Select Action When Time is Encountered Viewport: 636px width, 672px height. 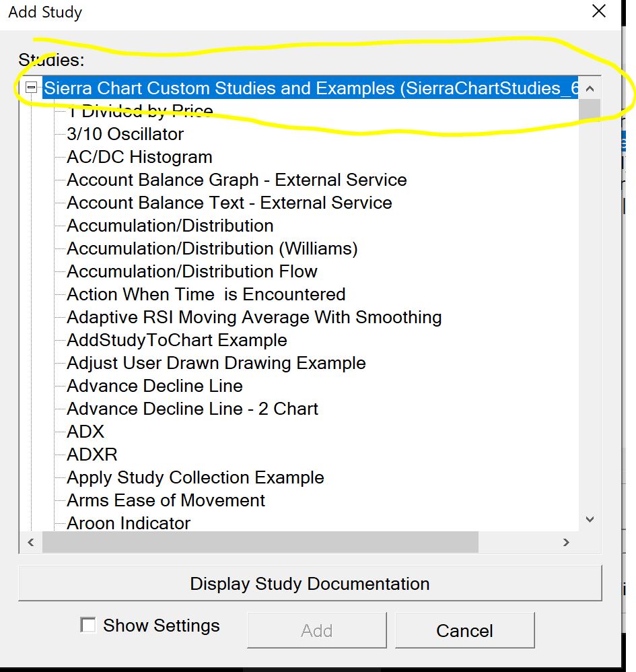click(x=206, y=294)
